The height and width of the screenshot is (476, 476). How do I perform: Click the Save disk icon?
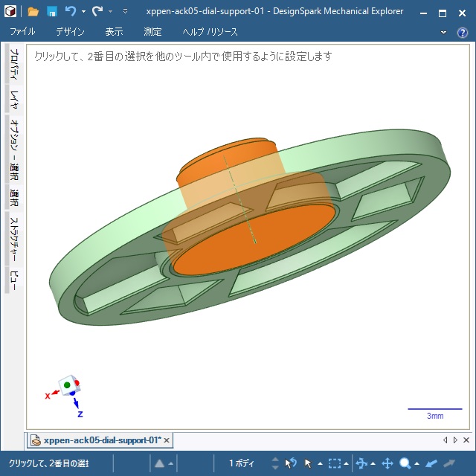click(x=52, y=11)
